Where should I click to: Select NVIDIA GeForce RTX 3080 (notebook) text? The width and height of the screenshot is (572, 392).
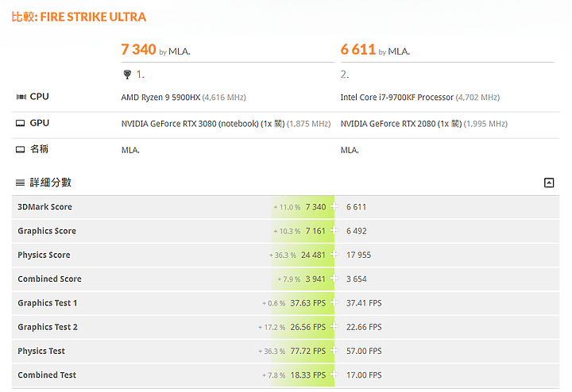(190, 124)
